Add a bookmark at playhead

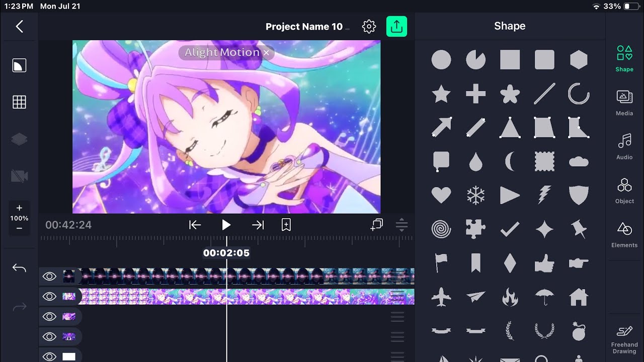coord(286,225)
